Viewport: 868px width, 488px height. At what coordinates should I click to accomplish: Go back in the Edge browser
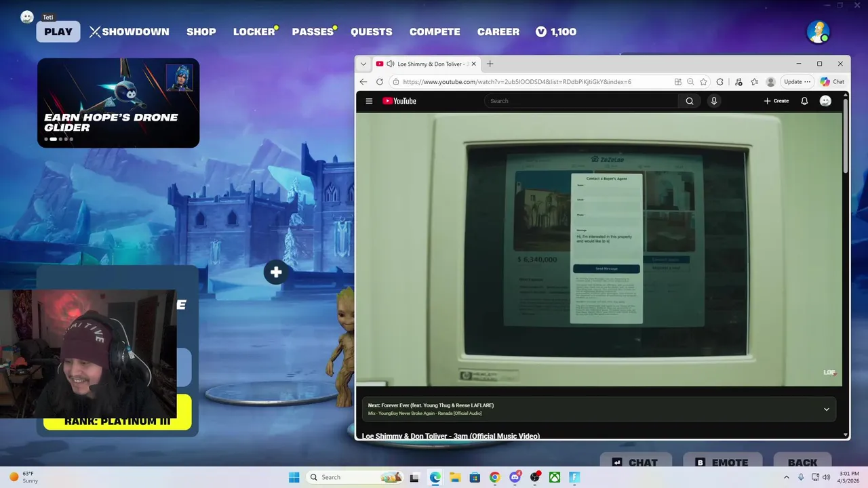363,82
